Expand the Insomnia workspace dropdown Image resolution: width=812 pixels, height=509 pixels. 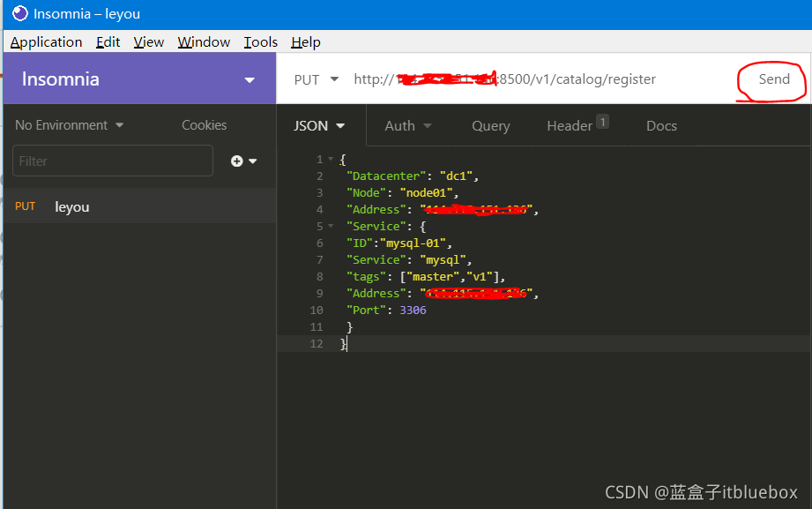click(250, 79)
